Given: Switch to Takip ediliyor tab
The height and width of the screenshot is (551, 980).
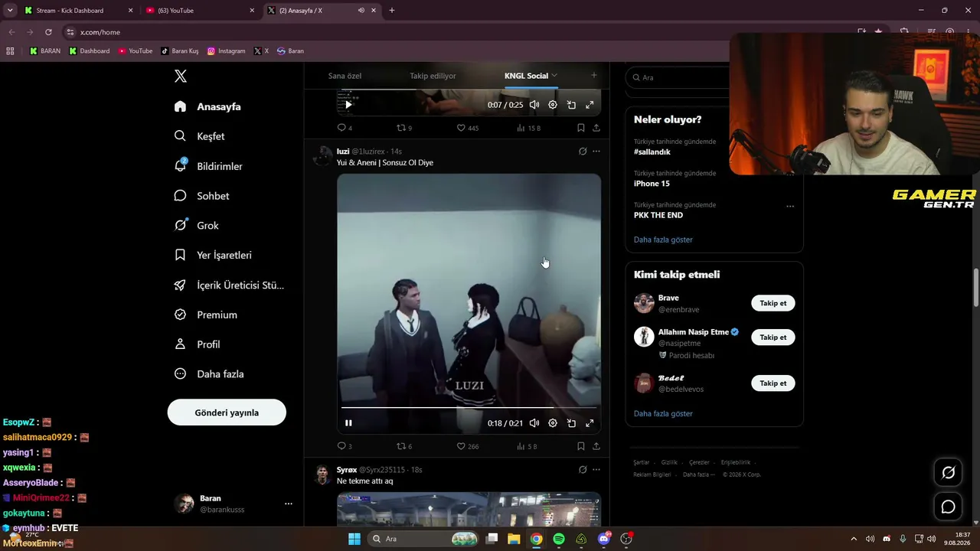Looking at the screenshot, I should tap(433, 76).
